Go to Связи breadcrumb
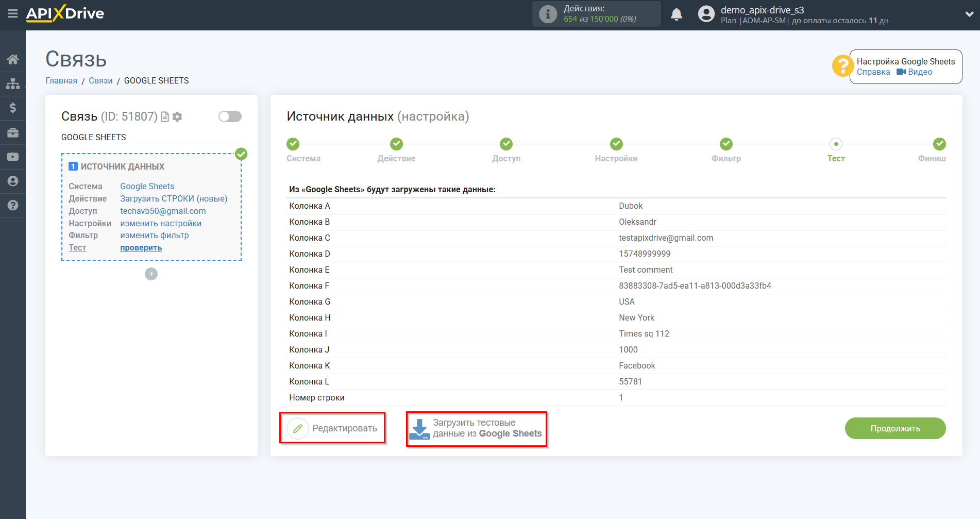The width and height of the screenshot is (980, 519). tap(100, 81)
